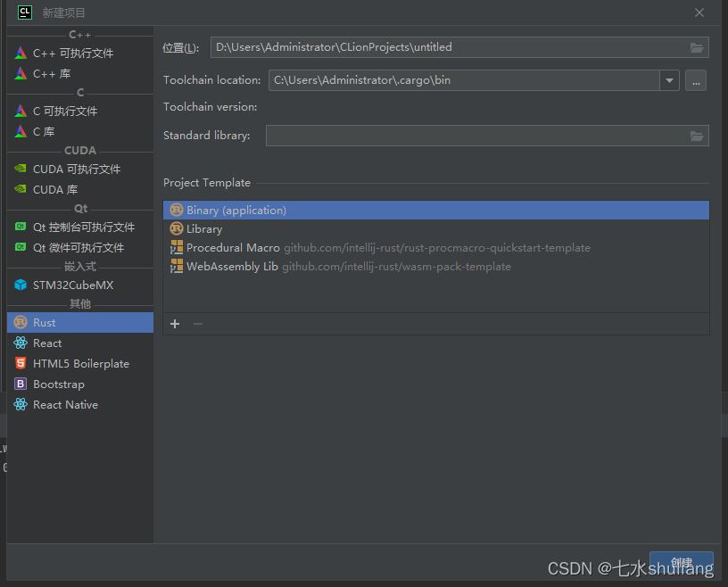Click the C++ 可执行文件 CMake triangle icon
The image size is (728, 587).
tap(21, 53)
